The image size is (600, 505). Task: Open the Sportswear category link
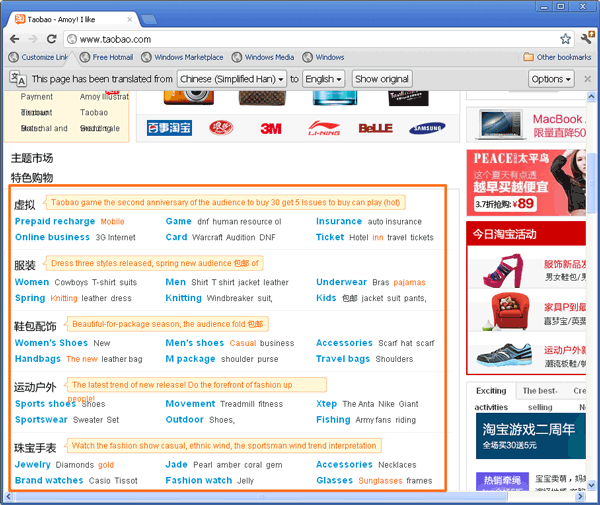click(41, 420)
